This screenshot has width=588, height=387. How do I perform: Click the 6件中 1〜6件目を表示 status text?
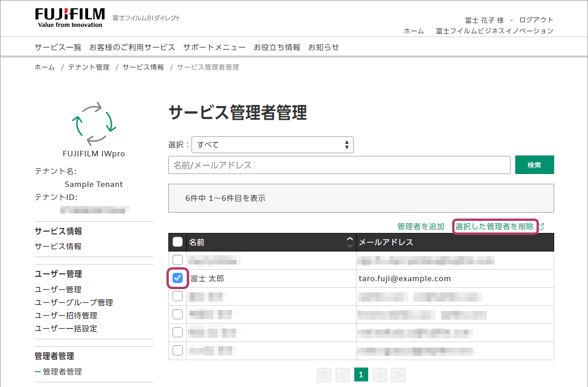click(x=225, y=198)
